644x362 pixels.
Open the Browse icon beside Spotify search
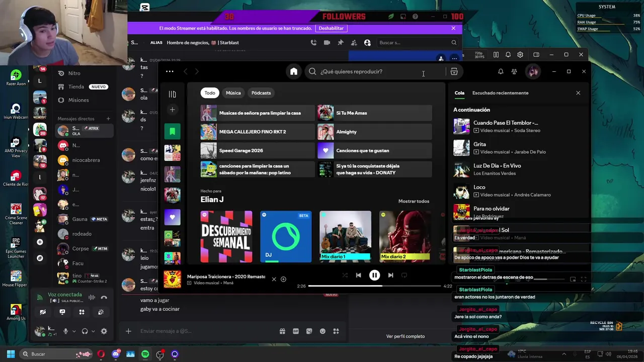(454, 71)
